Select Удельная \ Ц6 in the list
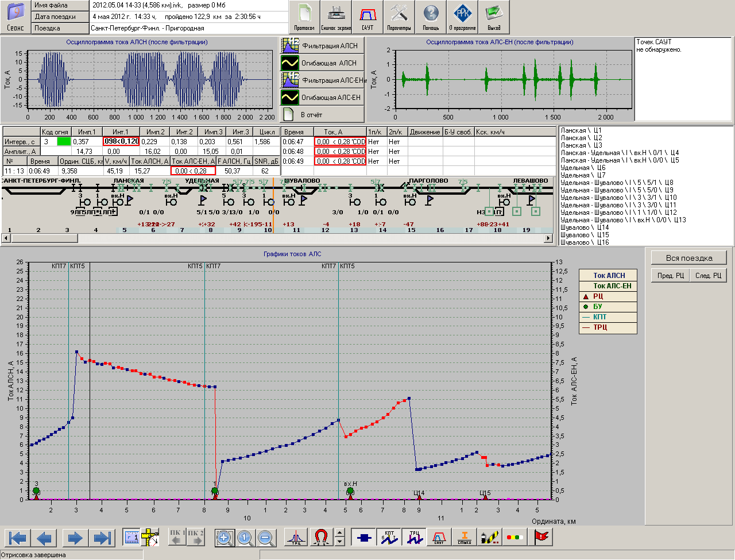Image resolution: width=735 pixels, height=560 pixels. click(x=583, y=168)
